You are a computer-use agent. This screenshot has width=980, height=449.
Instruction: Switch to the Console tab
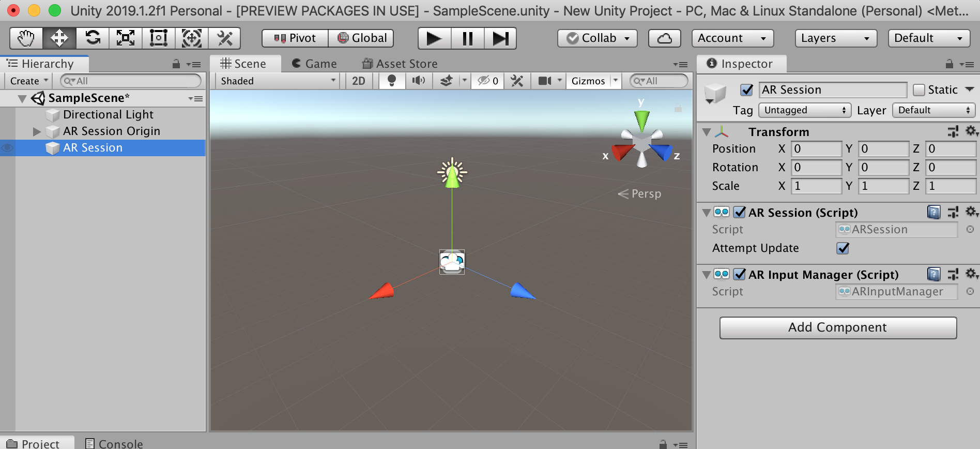point(114,443)
